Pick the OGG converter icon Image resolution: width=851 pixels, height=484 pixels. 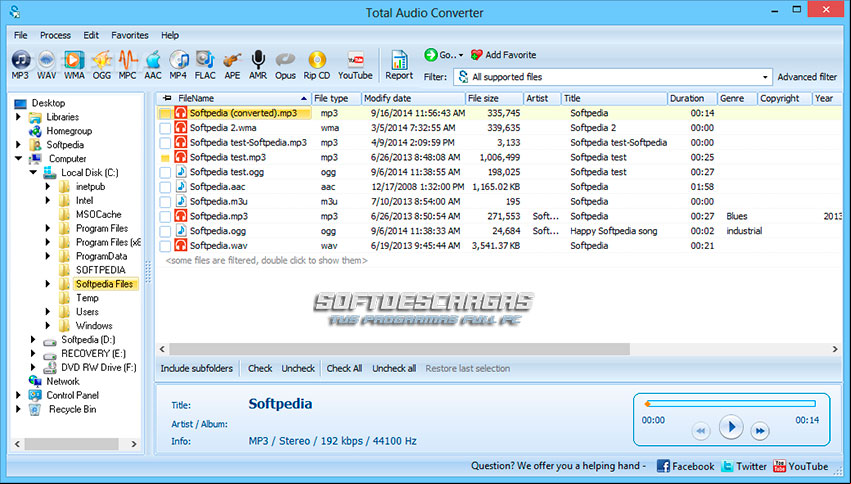[x=101, y=59]
